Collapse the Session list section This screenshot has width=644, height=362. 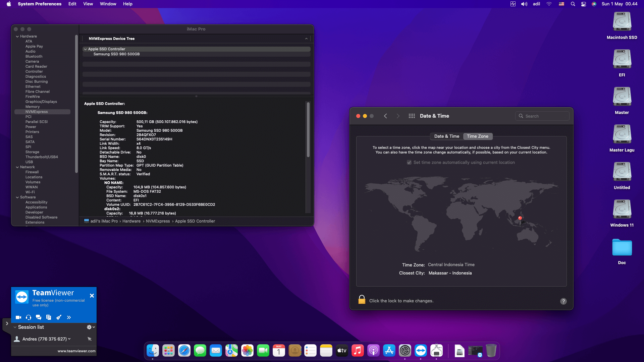coord(15,327)
